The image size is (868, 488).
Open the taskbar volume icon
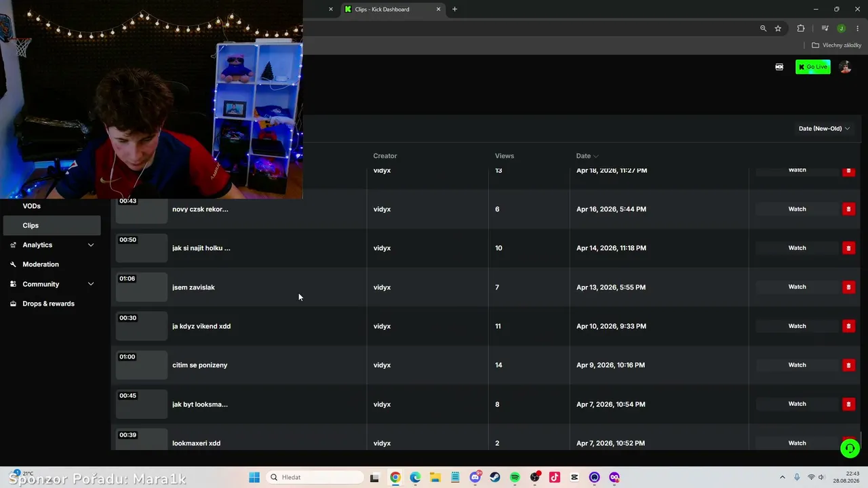823,477
